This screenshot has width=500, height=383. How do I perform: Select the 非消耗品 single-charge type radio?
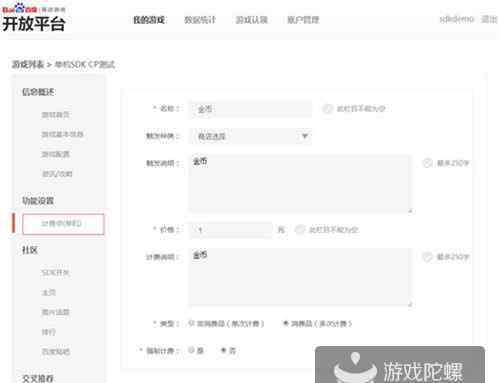click(191, 323)
